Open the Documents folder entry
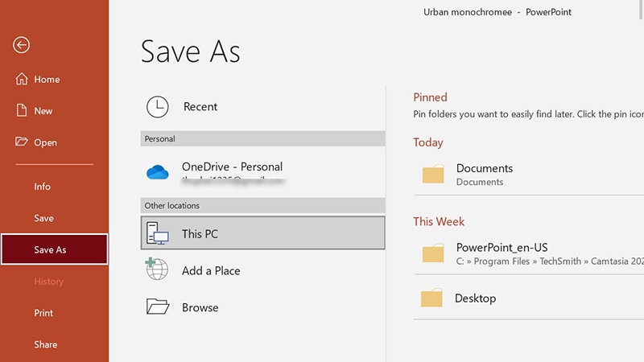644x362 pixels. coord(529,175)
